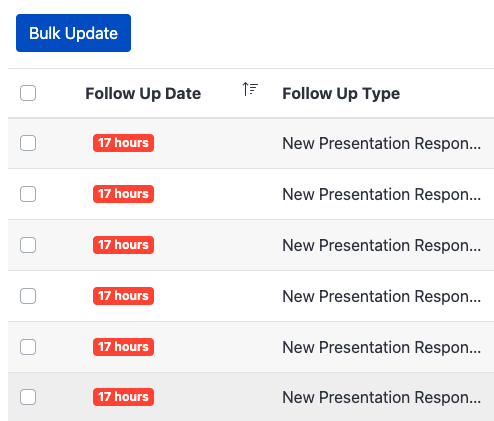494x421 pixels.
Task: Toggle the select-all checkbox in header
Action: coord(28,93)
